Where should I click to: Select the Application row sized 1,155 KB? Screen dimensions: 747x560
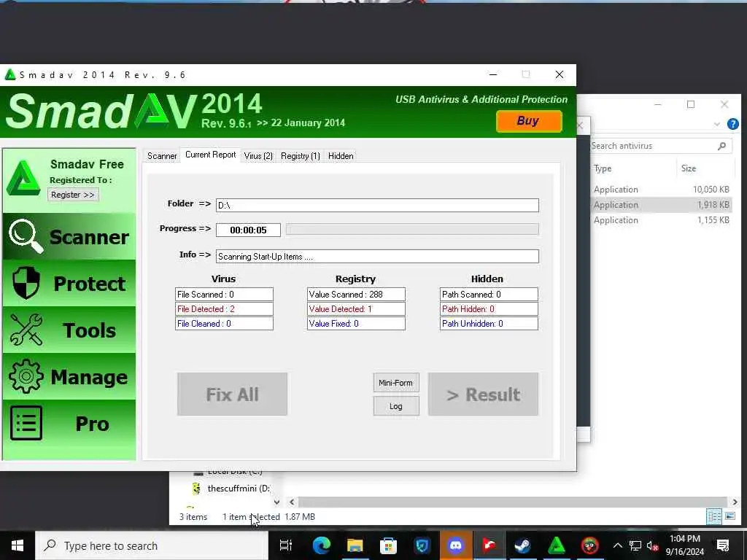[x=661, y=220]
